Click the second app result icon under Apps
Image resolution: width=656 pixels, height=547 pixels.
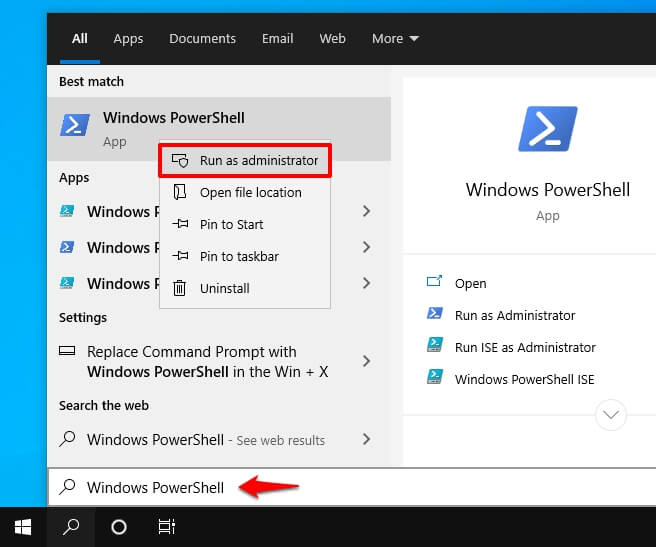[67, 247]
